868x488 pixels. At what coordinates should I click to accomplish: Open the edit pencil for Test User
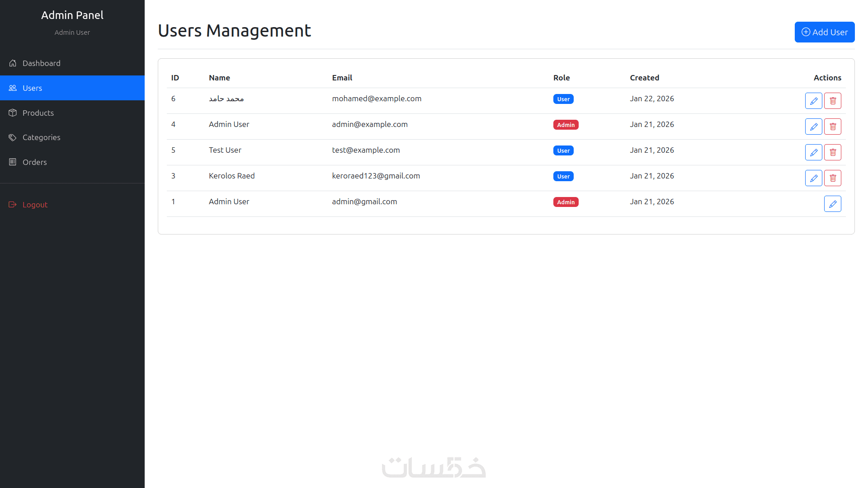click(813, 152)
